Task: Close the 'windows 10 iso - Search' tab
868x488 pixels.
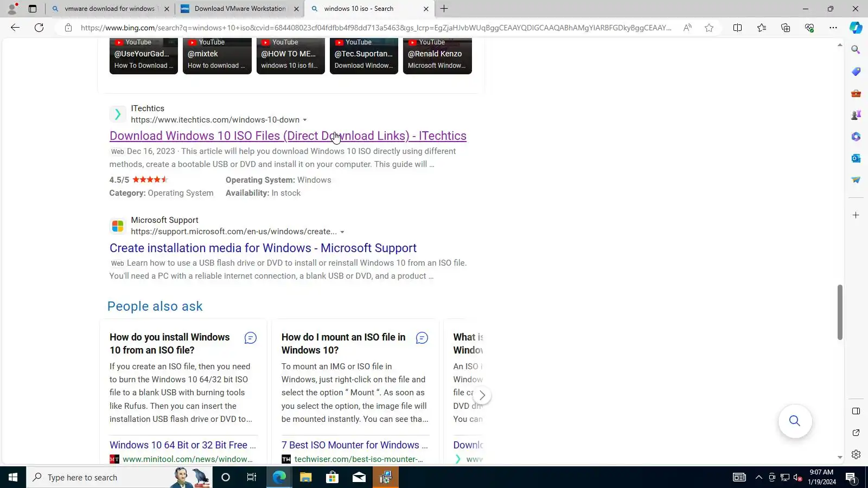Action: click(426, 9)
